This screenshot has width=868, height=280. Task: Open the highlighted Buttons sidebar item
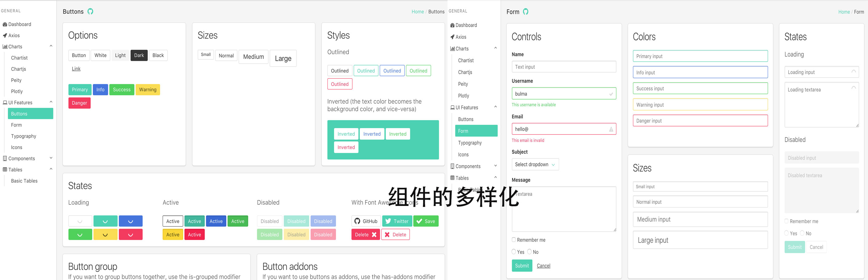(30, 113)
